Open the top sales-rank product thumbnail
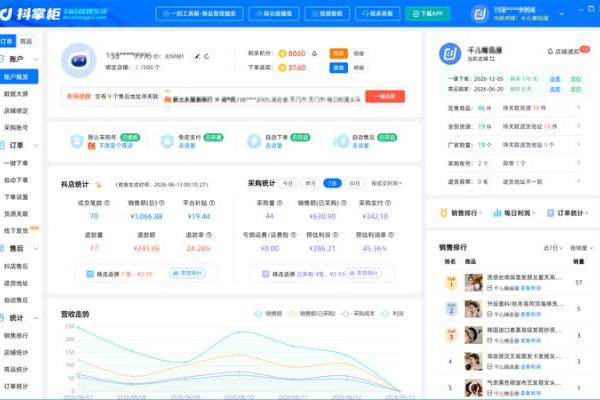This screenshot has height=400, width=600. click(473, 283)
